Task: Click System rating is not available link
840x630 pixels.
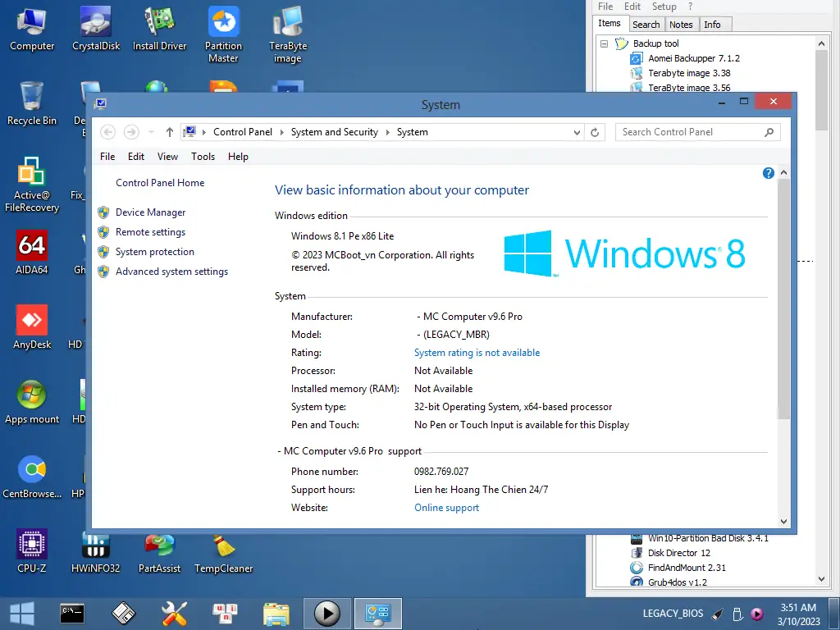Action: click(x=477, y=353)
